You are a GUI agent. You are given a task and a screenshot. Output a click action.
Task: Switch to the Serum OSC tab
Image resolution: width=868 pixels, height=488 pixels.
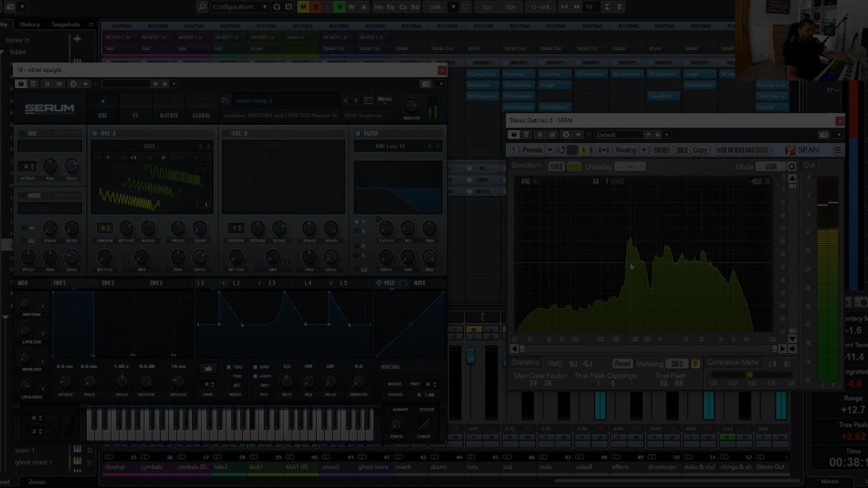(x=103, y=108)
